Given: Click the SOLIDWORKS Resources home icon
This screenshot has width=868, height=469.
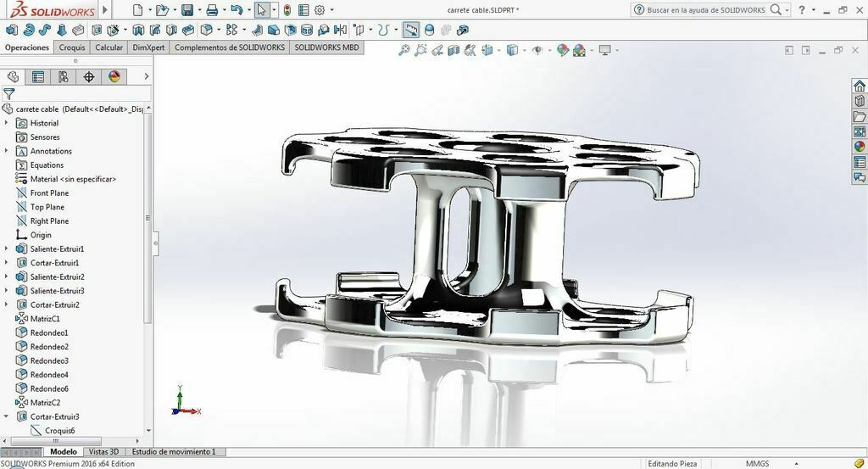Looking at the screenshot, I should tap(860, 86).
